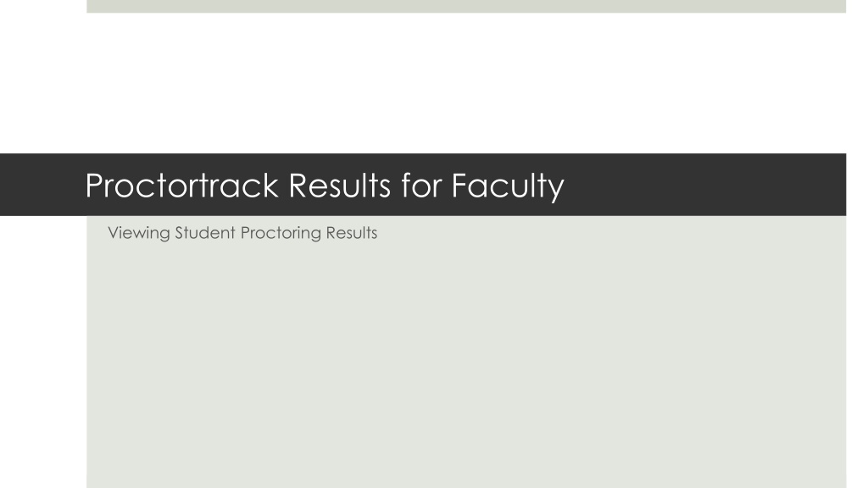The height and width of the screenshot is (488, 868).
Task: Click the word 'Faculty' in the title
Action: [x=508, y=186]
